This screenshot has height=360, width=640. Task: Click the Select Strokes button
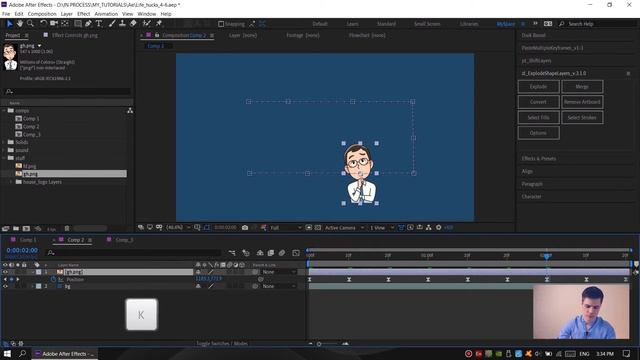(582, 118)
